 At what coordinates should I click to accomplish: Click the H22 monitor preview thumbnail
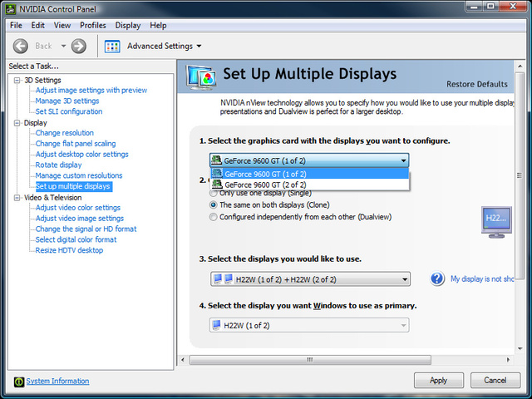(496, 222)
